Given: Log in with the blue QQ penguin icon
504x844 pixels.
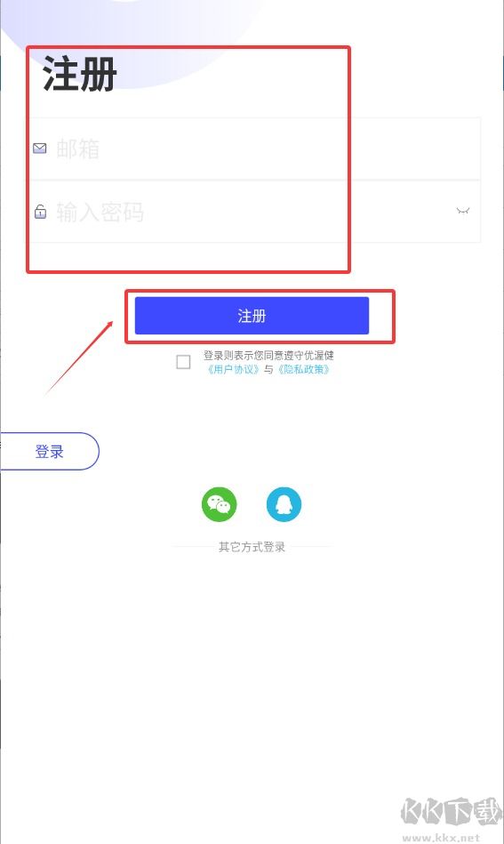Looking at the screenshot, I should (284, 504).
